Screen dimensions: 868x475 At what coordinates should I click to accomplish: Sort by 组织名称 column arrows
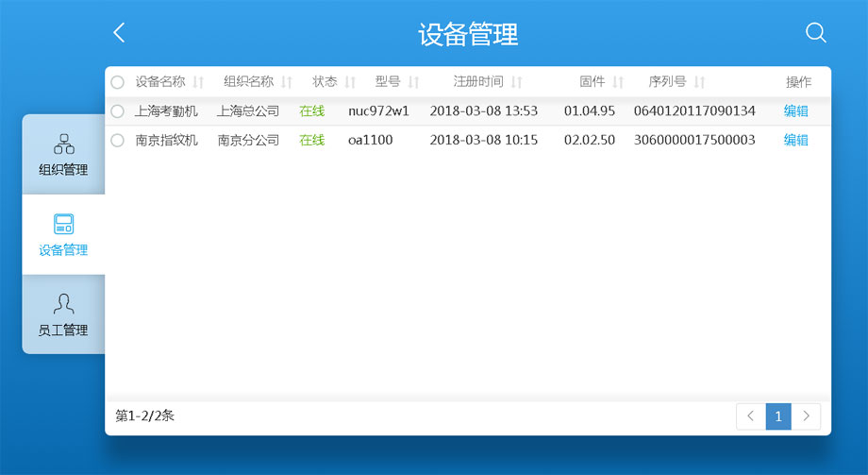287,82
